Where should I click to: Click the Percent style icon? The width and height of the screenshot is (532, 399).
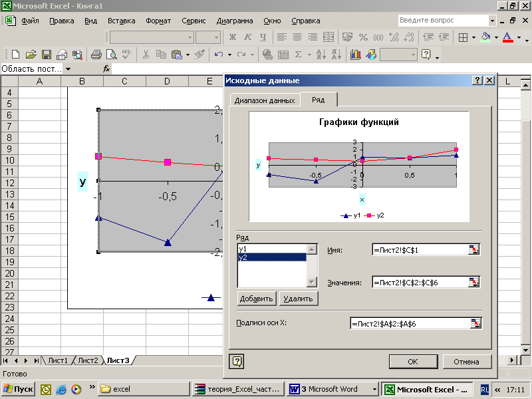coord(363,37)
